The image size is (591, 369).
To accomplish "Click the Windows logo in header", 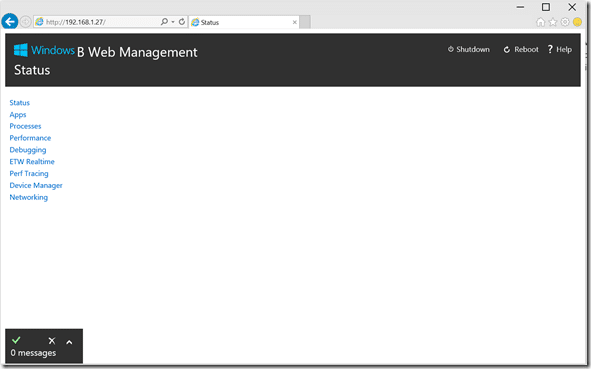I will tap(21, 50).
